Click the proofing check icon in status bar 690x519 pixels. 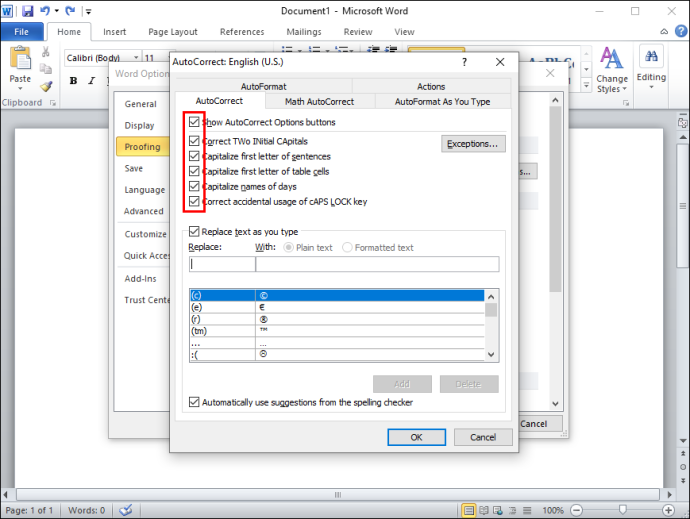[x=126, y=510]
